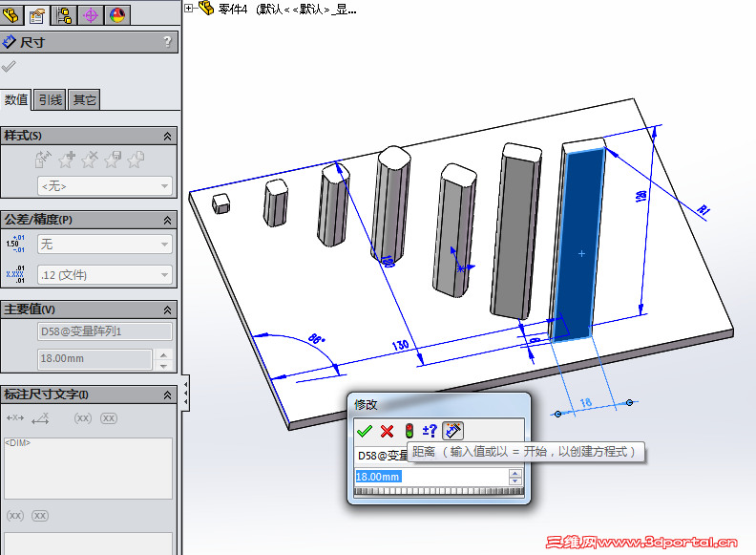This screenshot has width=756, height=555.
Task: Toggle inspection dimension boxed xx option
Action: pyautogui.click(x=109, y=418)
